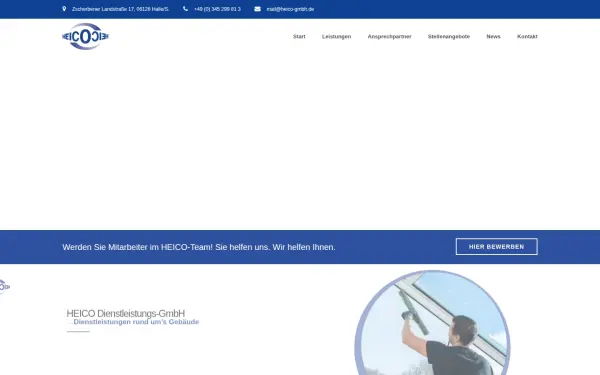Click the HIER BEWERBEN button
Viewport: 600px width, 375px height.
tap(497, 247)
